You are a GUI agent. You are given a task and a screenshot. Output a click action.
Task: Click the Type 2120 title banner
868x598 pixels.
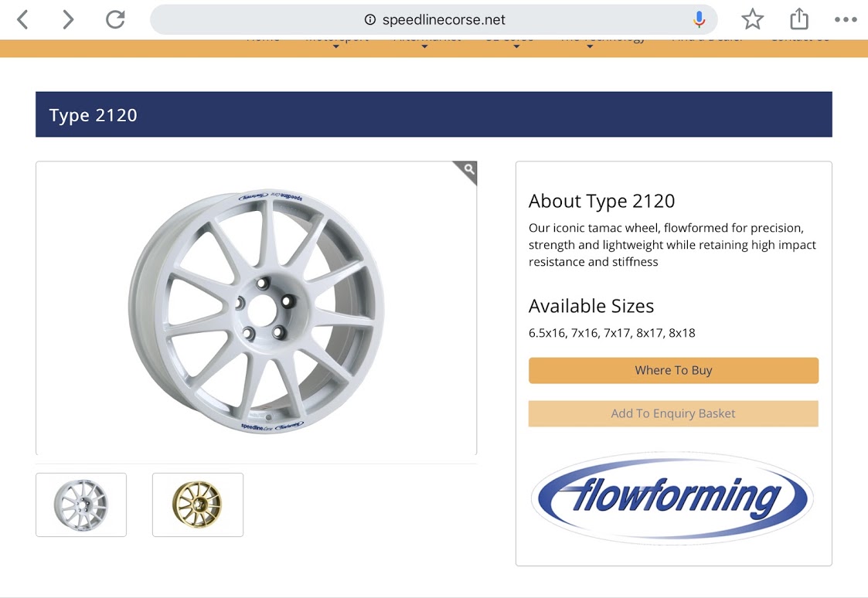tap(434, 114)
